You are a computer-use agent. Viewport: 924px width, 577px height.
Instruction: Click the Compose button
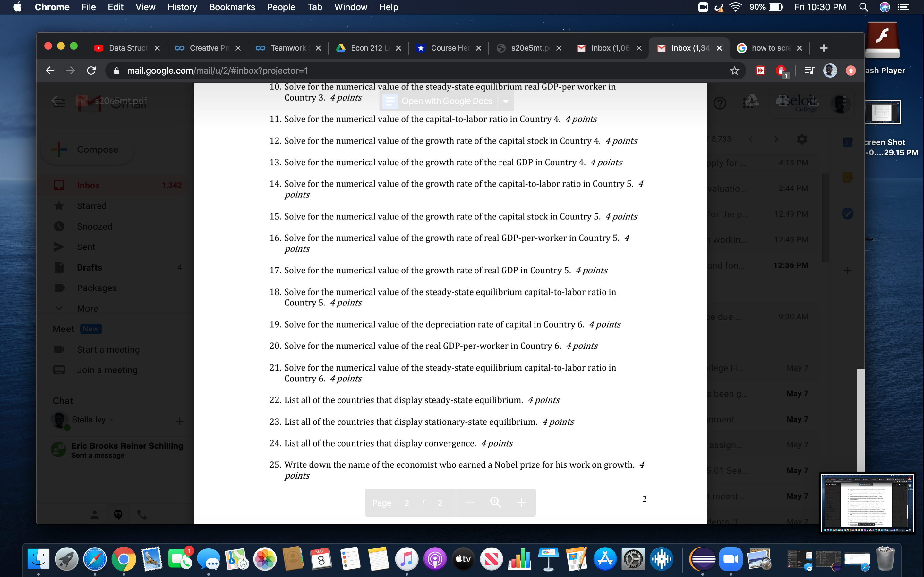tap(88, 150)
